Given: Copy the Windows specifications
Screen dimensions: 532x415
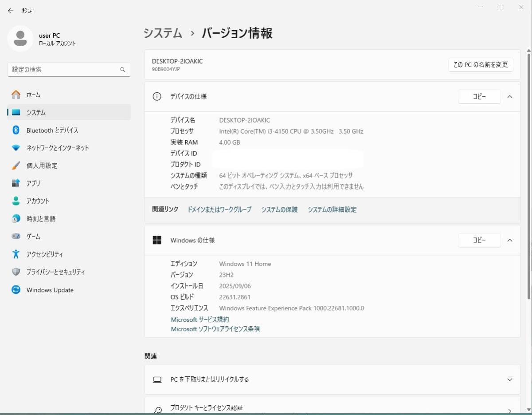Looking at the screenshot, I should pos(479,240).
